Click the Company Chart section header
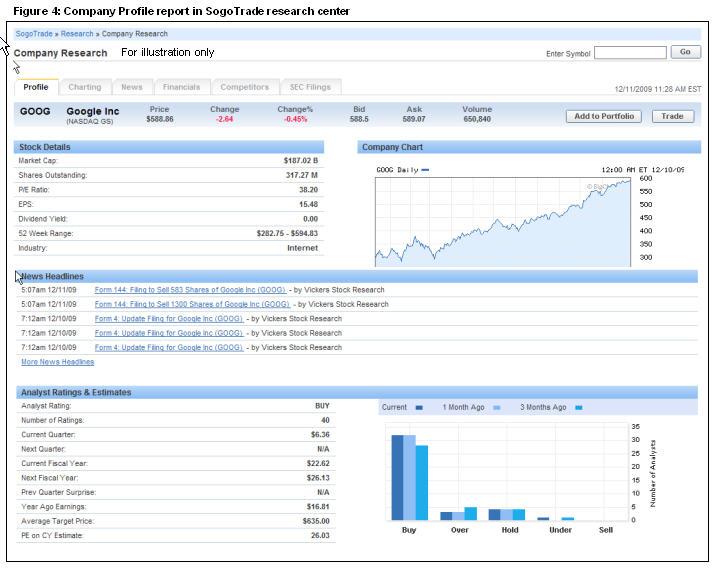Image resolution: width=713 pixels, height=568 pixels. click(x=529, y=147)
